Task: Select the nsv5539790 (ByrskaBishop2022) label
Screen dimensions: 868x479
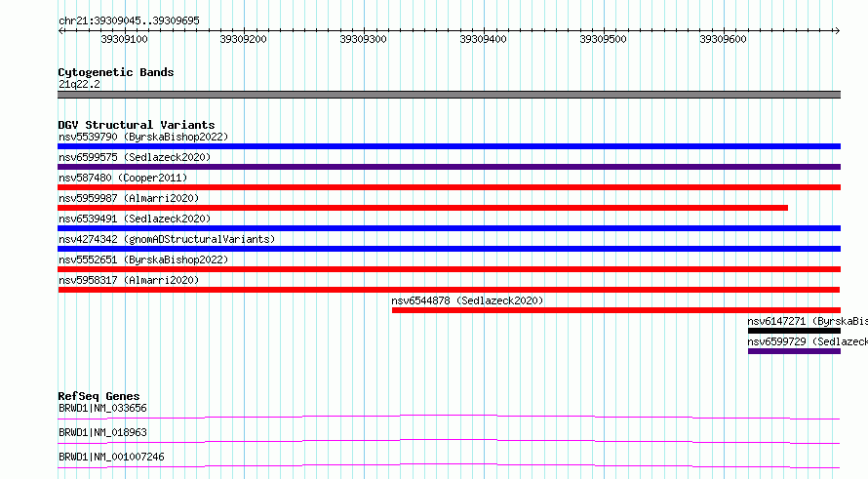Action: [143, 137]
